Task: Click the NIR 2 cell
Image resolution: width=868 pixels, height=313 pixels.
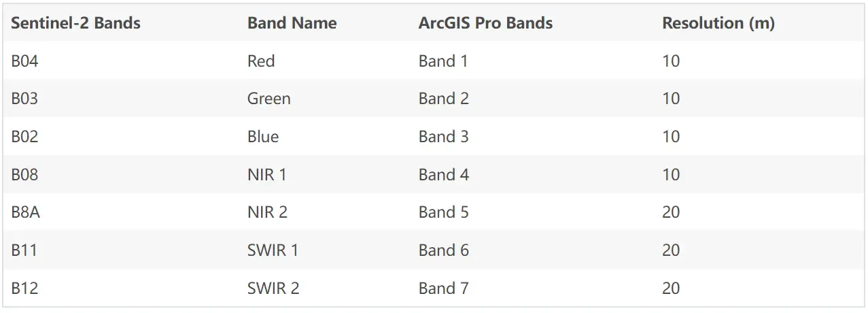Action: click(267, 212)
